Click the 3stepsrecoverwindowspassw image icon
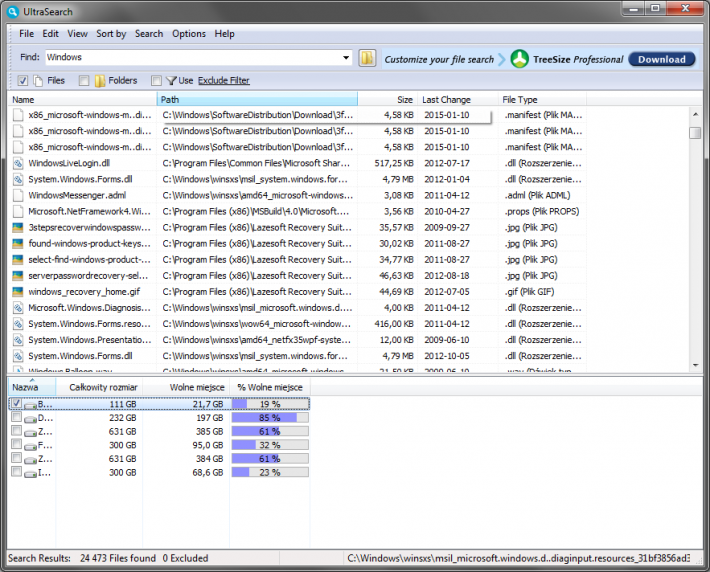 click(x=18, y=228)
